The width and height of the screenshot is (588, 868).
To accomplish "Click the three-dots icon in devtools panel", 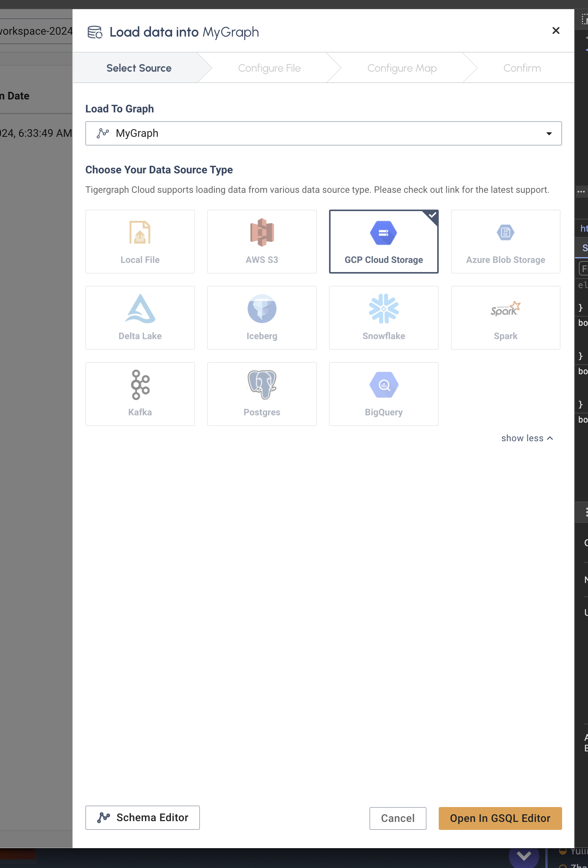I will (581, 192).
